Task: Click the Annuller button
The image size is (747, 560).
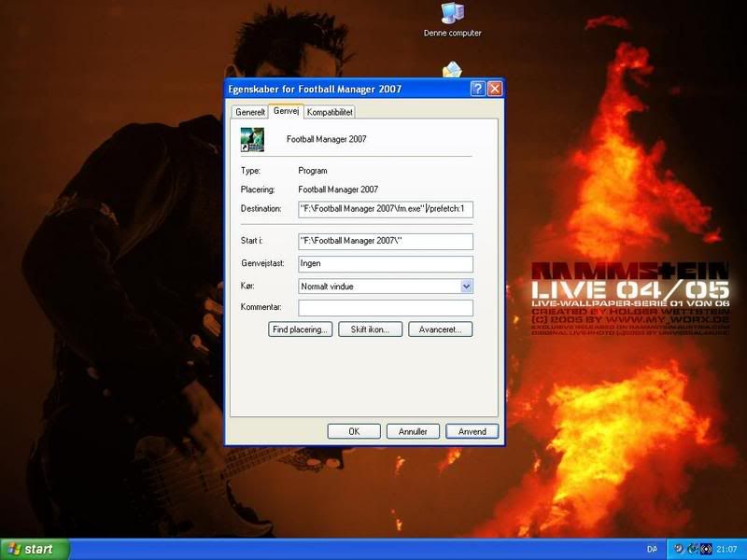Action: (413, 431)
